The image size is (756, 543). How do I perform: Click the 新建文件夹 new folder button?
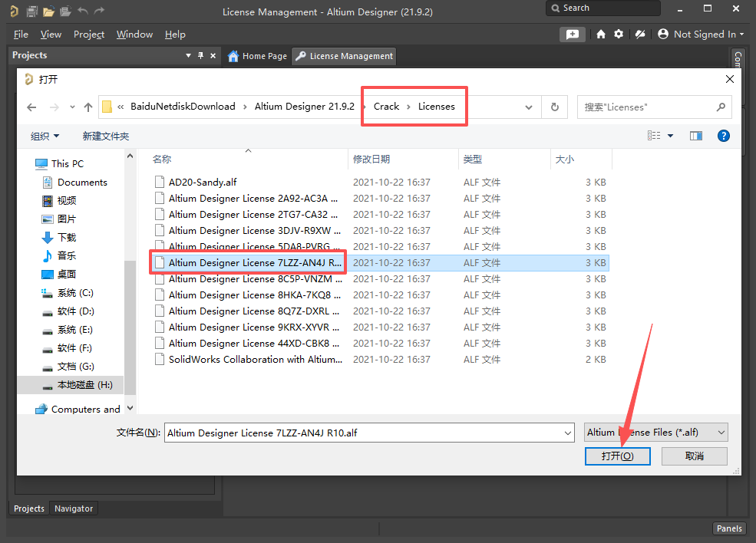coord(106,136)
